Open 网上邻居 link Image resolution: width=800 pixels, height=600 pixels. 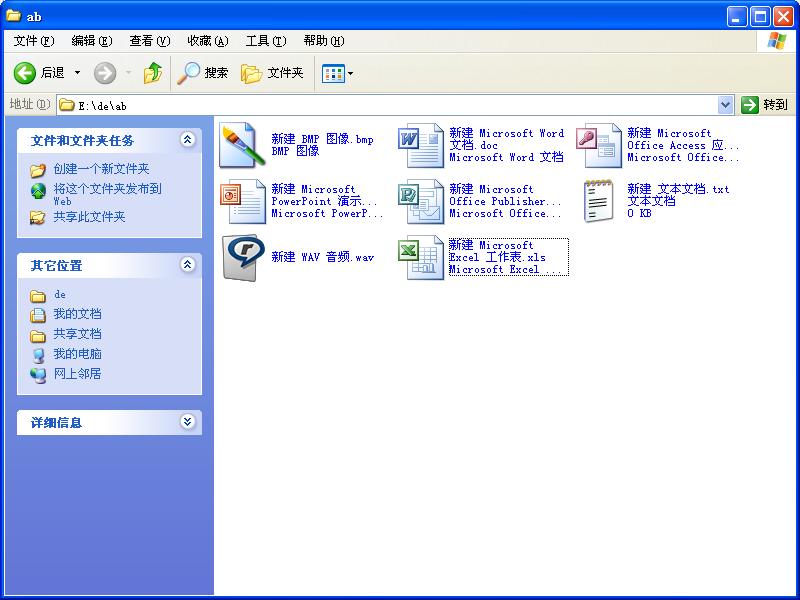click(x=78, y=373)
